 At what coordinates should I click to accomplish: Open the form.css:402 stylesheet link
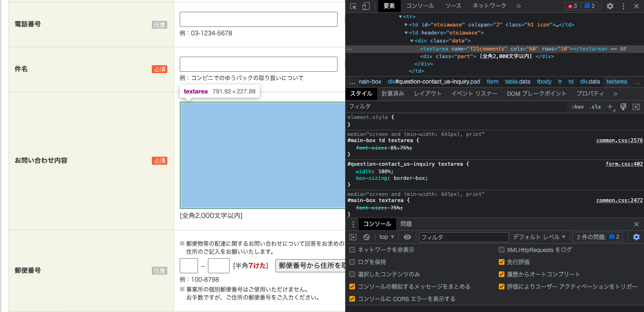pos(625,164)
